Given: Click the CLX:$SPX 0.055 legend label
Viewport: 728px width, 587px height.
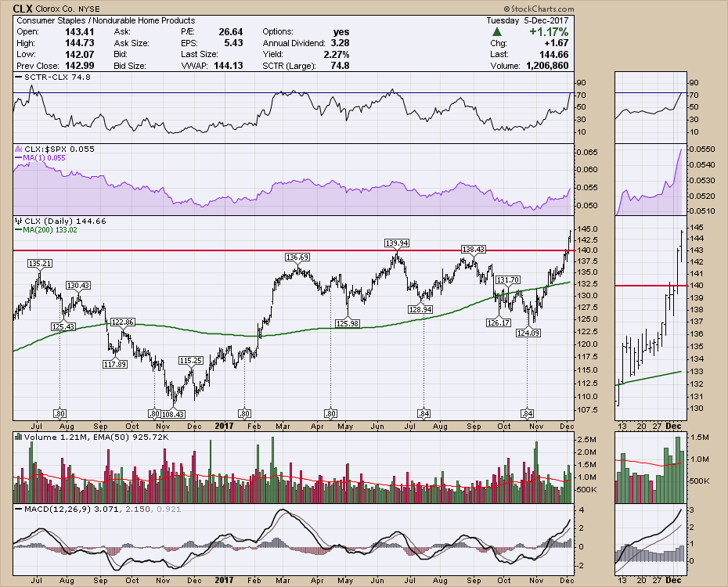Looking at the screenshot, I should pyautogui.click(x=56, y=149).
